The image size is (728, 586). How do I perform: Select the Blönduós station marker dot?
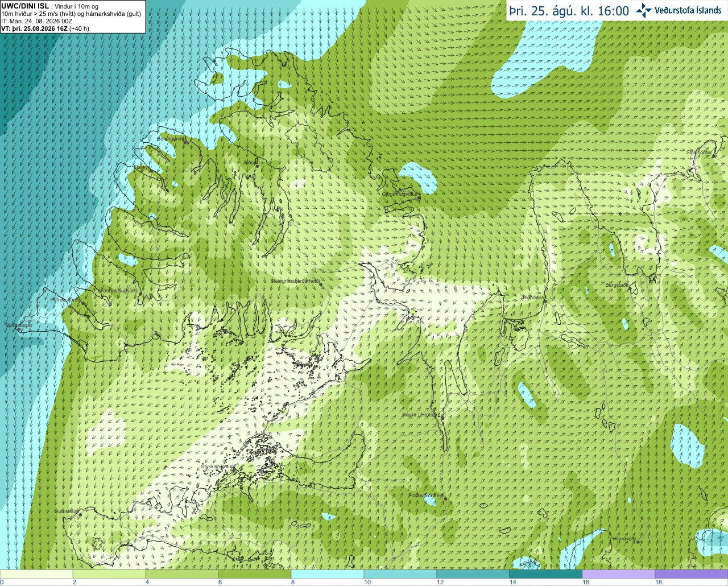coord(545,301)
